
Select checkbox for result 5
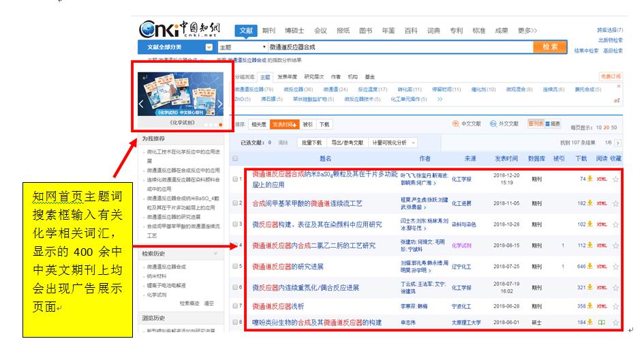point(236,266)
